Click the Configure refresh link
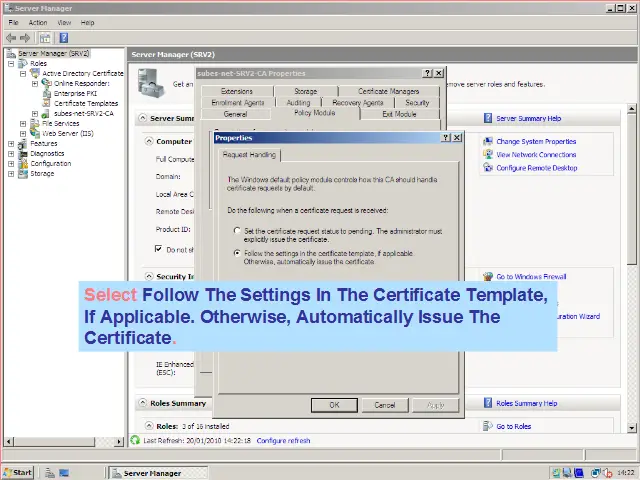The image size is (640, 480). [x=283, y=440]
